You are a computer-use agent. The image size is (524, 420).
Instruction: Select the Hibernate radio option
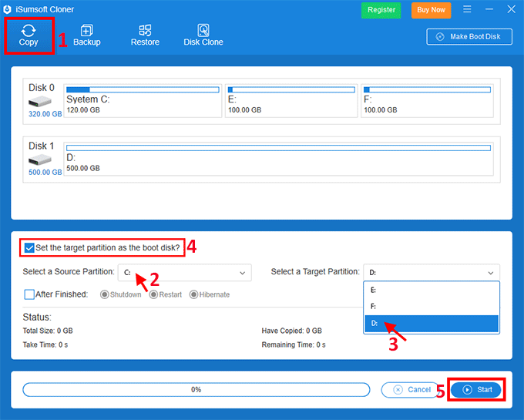point(193,294)
